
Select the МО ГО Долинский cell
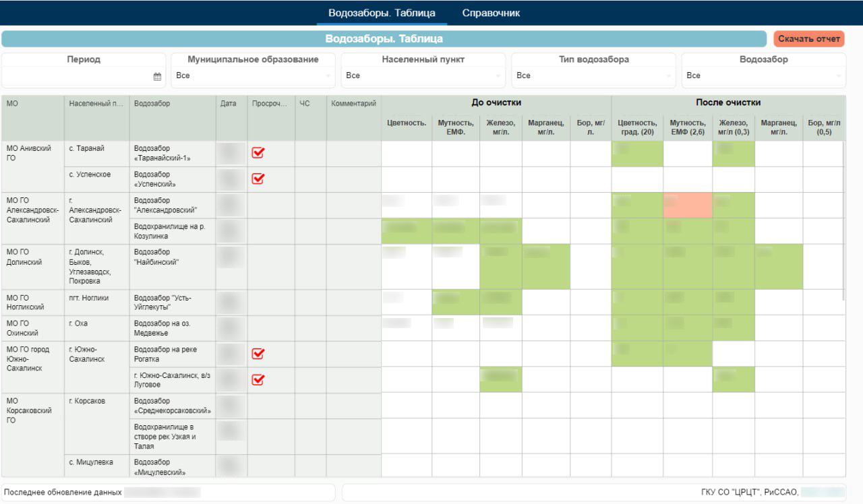pos(33,267)
